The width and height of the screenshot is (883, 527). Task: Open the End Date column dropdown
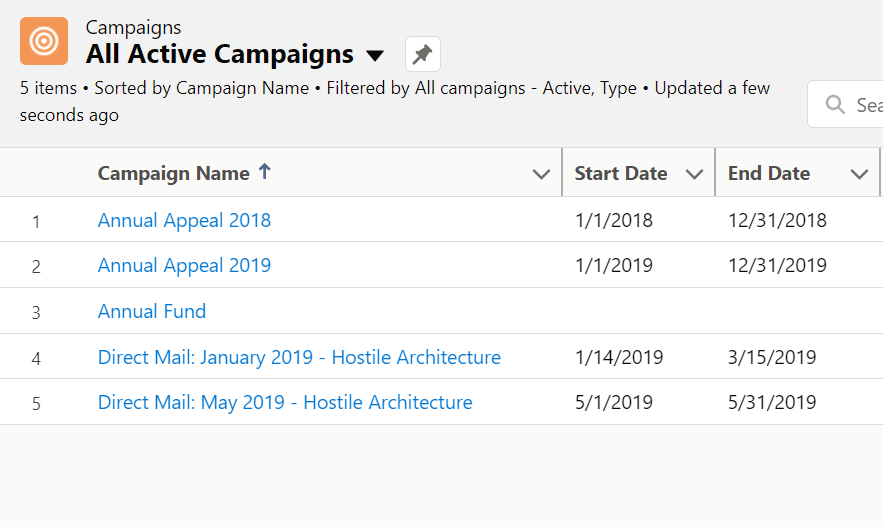tap(858, 174)
